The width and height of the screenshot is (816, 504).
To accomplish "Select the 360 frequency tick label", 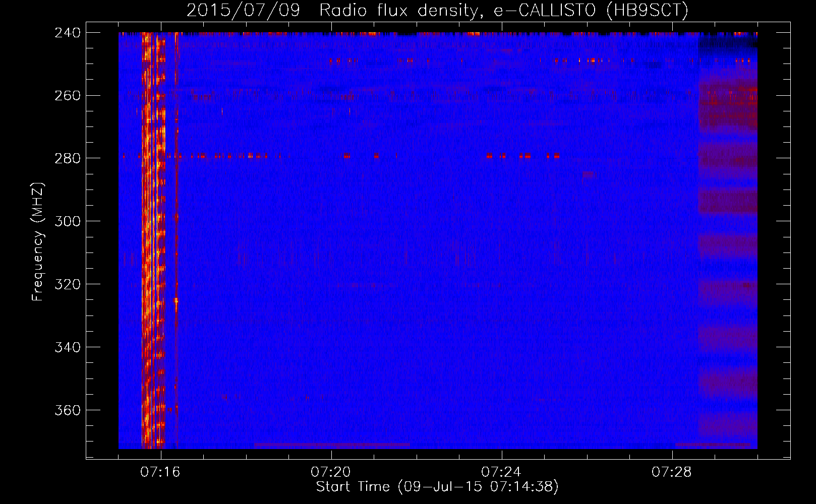I will [67, 410].
